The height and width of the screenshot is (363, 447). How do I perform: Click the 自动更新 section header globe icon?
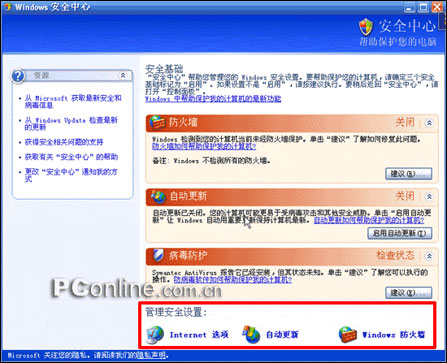point(158,196)
